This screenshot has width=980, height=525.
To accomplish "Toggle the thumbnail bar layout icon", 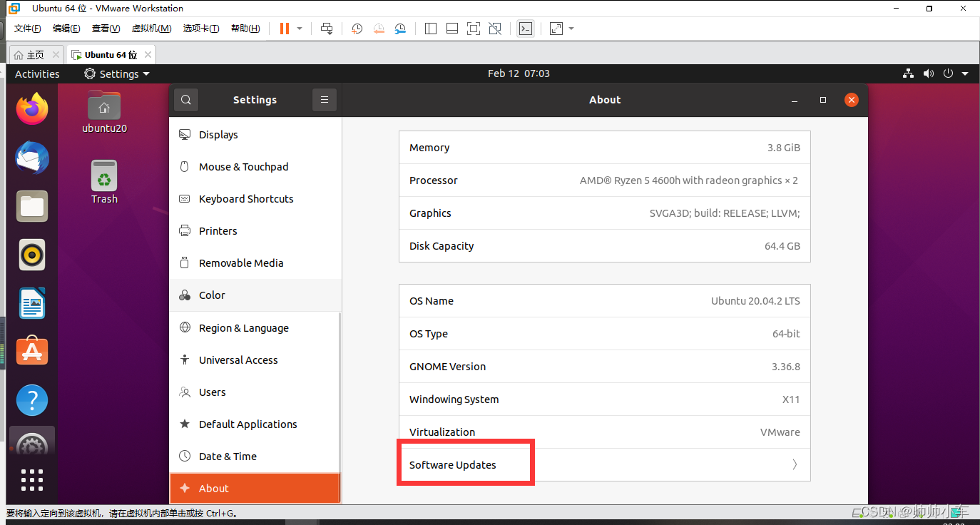I will pos(451,29).
